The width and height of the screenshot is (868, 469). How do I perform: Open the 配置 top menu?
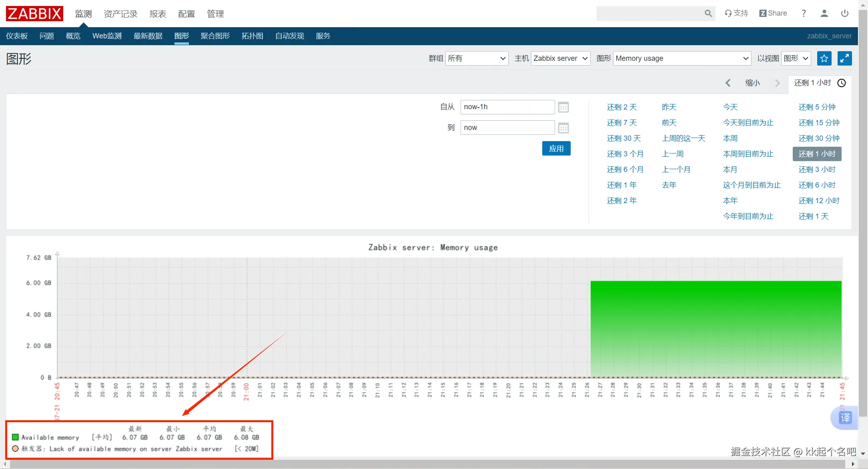[186, 14]
